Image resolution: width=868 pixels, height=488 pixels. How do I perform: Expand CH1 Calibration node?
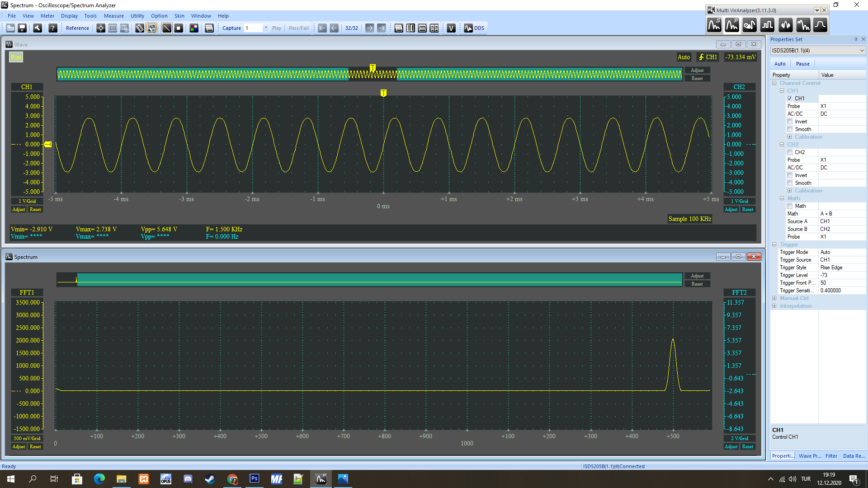[790, 137]
